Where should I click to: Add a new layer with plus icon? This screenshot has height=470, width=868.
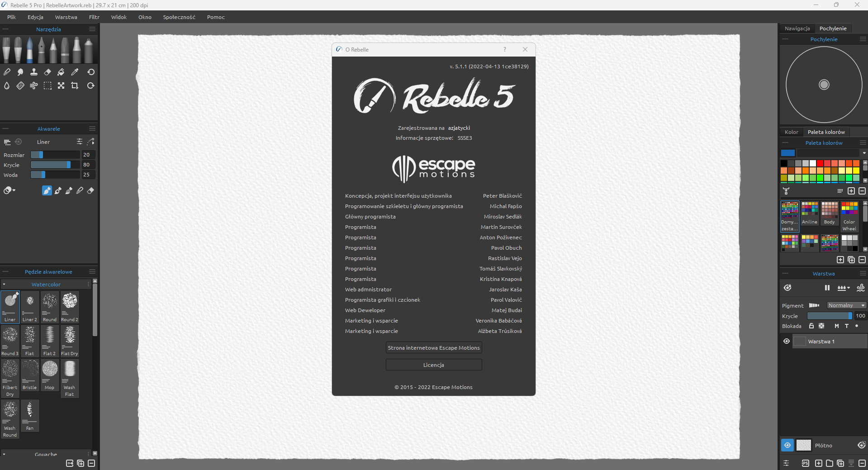(x=819, y=463)
